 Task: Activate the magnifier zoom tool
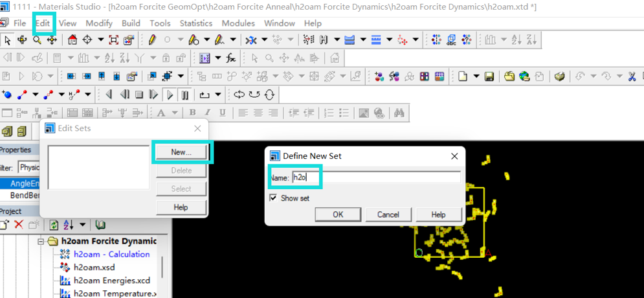pos(37,40)
